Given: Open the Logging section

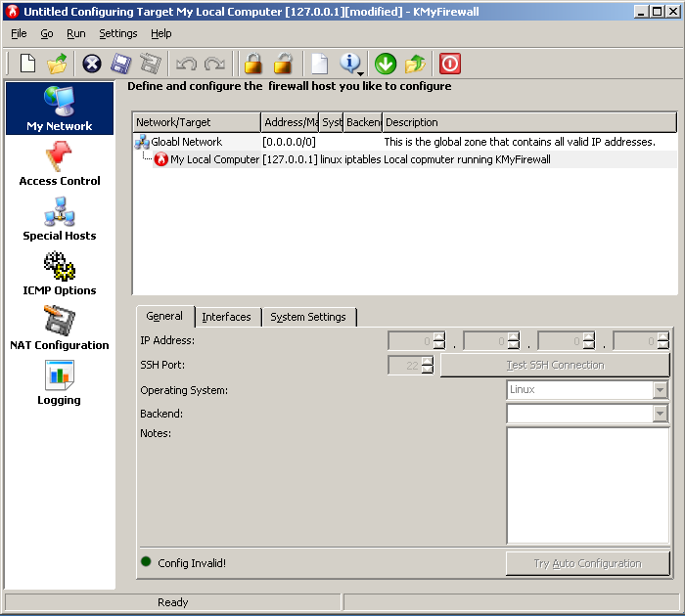Looking at the screenshot, I should point(60,383).
